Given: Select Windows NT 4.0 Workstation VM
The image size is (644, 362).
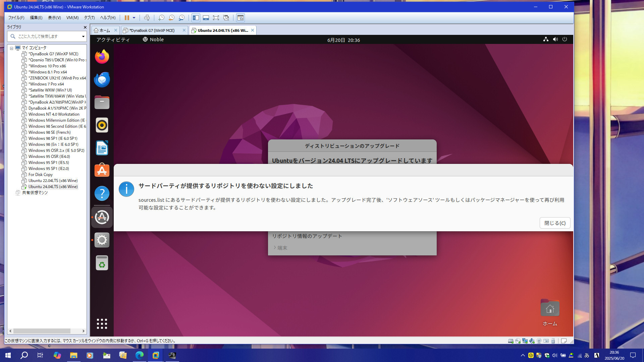Looking at the screenshot, I should click(54, 114).
